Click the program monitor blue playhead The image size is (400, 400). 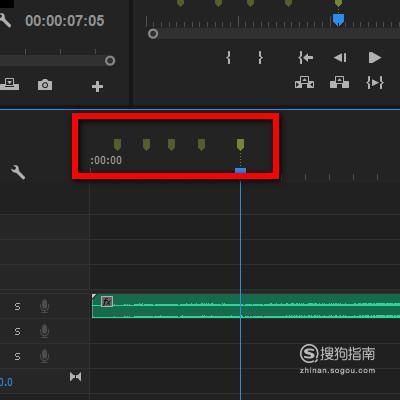coord(338,20)
